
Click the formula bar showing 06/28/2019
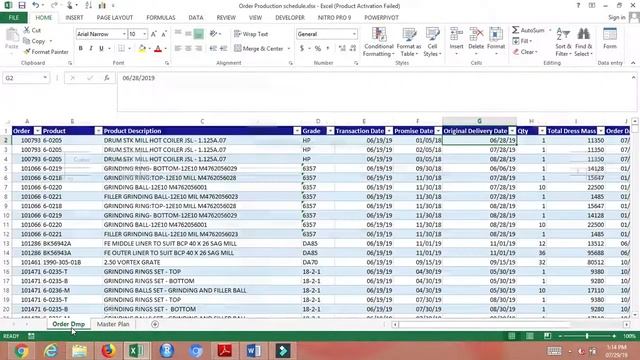[376, 91]
